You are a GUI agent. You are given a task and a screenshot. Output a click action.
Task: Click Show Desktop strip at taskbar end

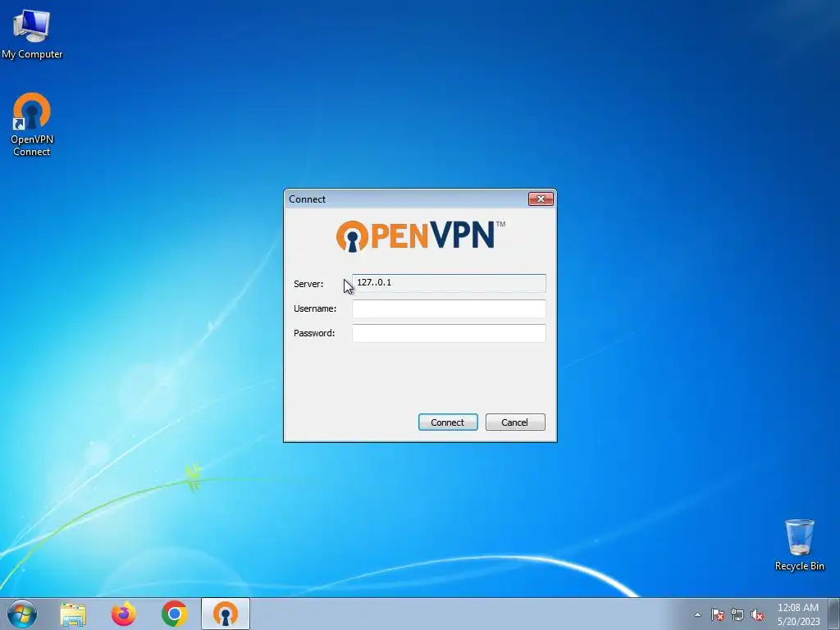tap(833, 614)
